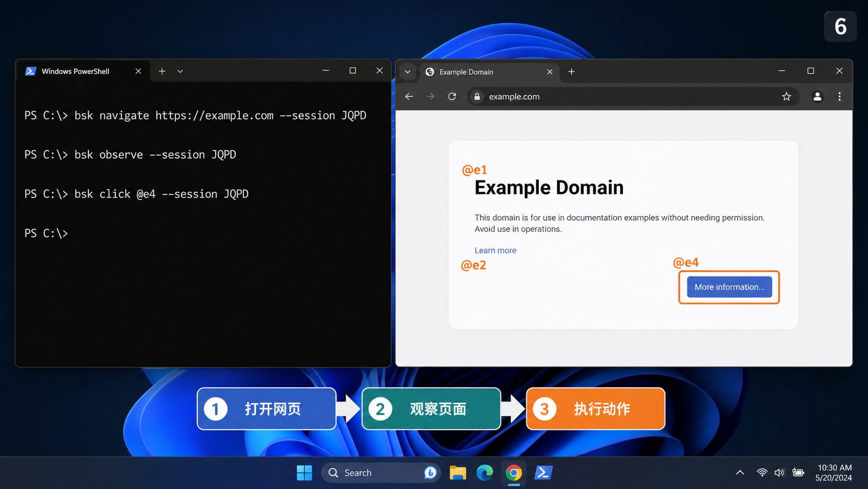Minimize the Chrome window
The height and width of the screenshot is (489, 868).
781,71
